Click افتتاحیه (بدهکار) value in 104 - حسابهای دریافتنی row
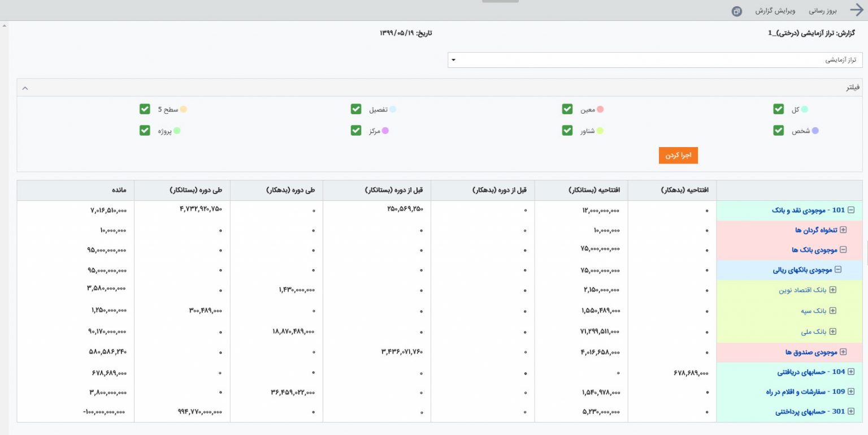This screenshot has height=435, width=868. tap(692, 372)
